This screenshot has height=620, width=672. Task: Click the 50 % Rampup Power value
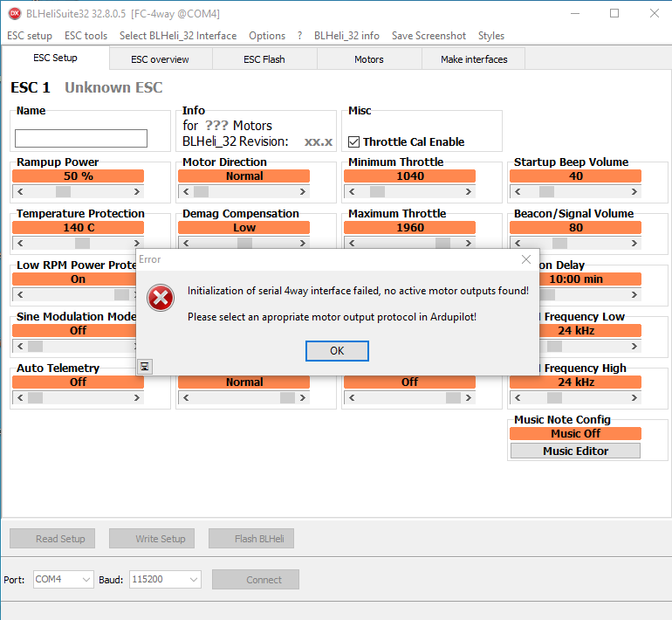78,176
